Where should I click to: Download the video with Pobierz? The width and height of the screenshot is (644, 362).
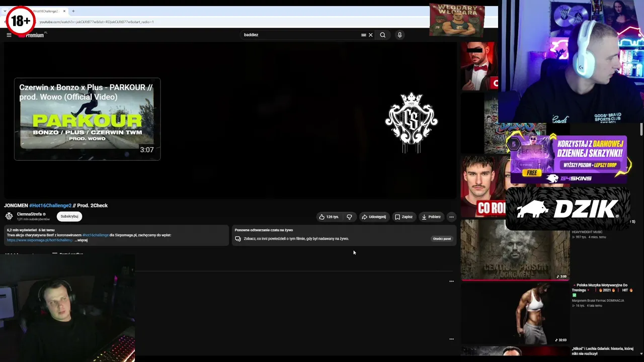(x=431, y=217)
